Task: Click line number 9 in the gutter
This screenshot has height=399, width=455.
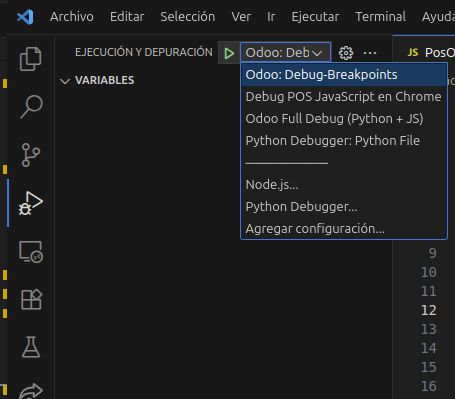Action: [432, 253]
